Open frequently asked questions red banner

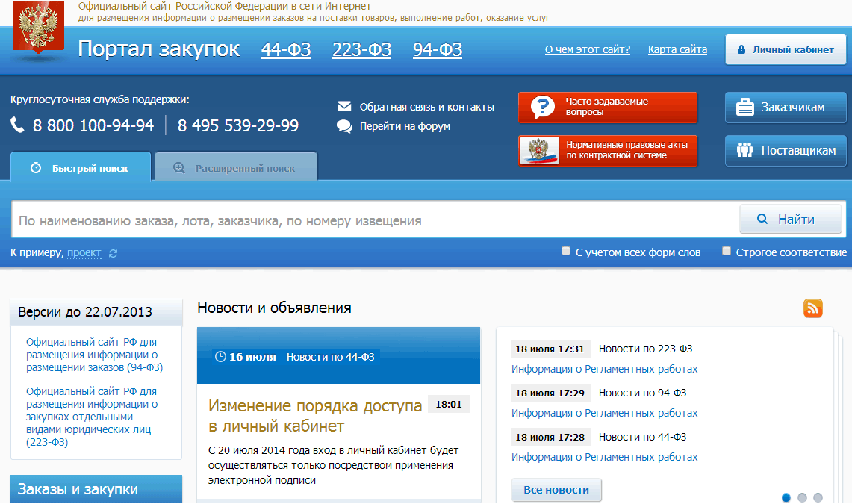607,108
